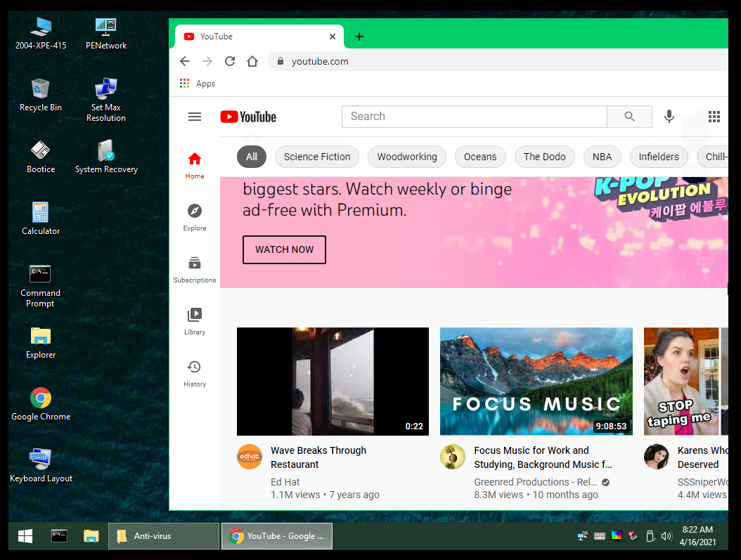Click Wave Breaks Through Restaurant title
Viewport: 741px width, 560px height.
318,457
